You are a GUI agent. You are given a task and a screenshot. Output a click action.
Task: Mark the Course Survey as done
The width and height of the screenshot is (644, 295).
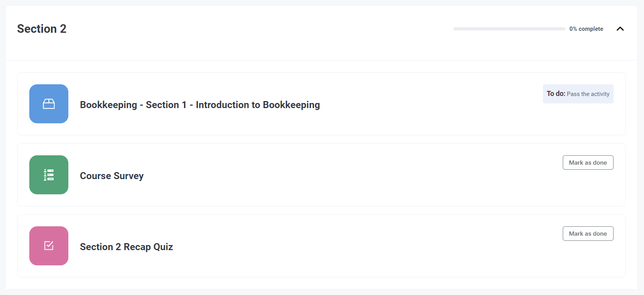[588, 162]
